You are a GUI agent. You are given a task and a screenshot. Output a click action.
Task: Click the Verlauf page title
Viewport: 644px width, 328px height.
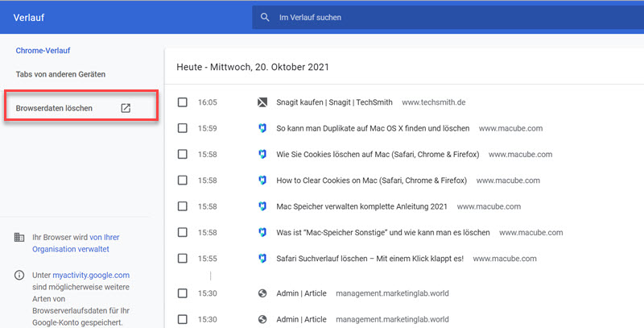click(x=29, y=18)
